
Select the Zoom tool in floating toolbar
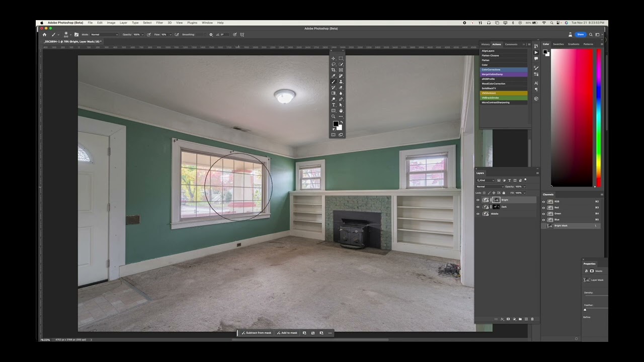[x=333, y=116]
